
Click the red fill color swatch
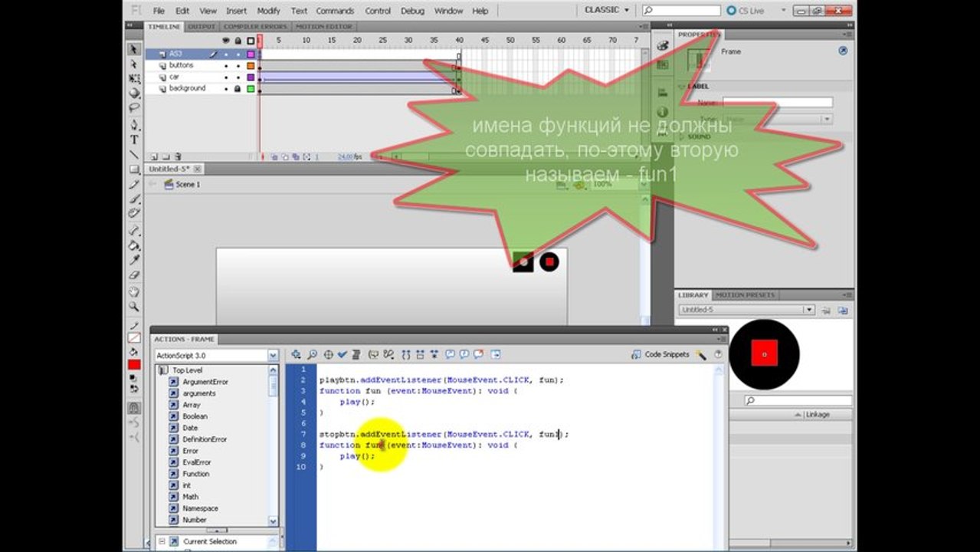[134, 366]
